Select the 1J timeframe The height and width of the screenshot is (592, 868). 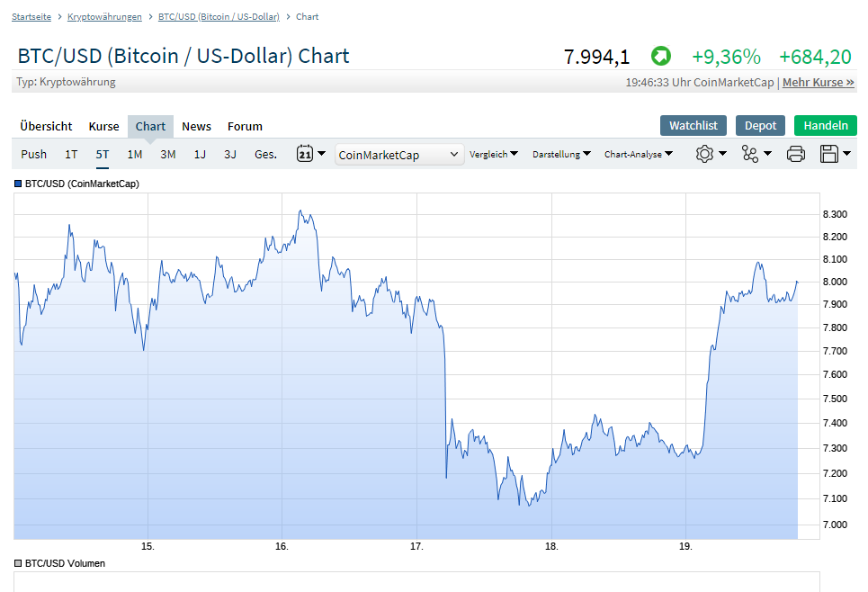tap(200, 154)
